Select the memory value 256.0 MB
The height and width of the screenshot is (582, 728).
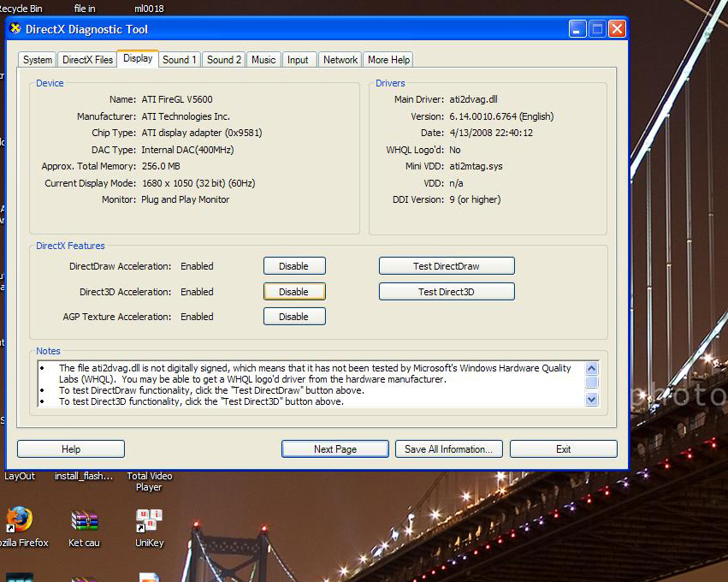click(x=161, y=166)
